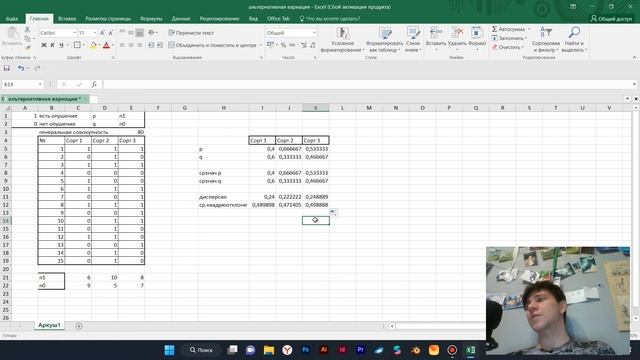Open Conditional Formatting (Условное форматирование)
The width and height of the screenshot is (640, 360).
[x=342, y=40]
